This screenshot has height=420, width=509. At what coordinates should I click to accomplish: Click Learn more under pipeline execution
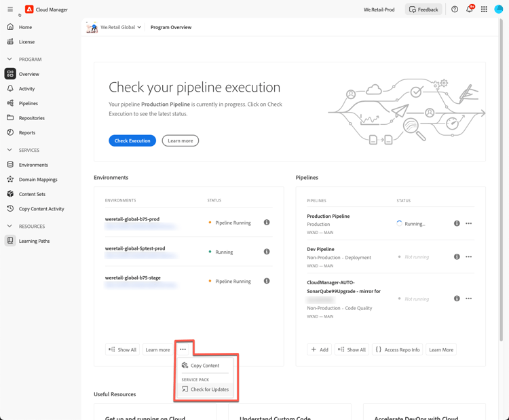click(x=180, y=140)
